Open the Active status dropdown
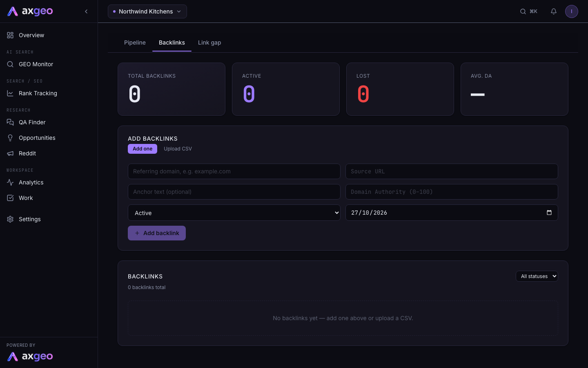Viewport: 588px width, 368px height. [x=234, y=213]
